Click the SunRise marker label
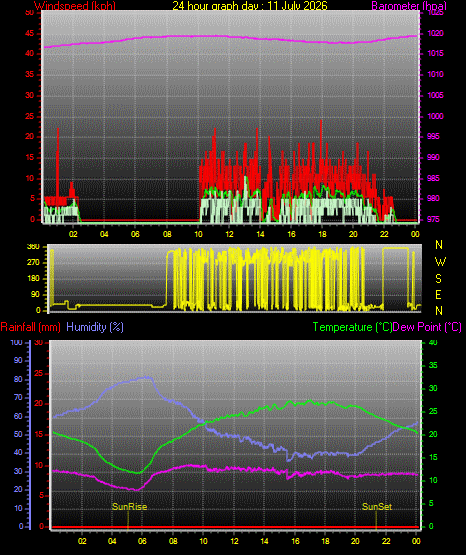Viewport: 466px width, 555px height. [x=130, y=507]
